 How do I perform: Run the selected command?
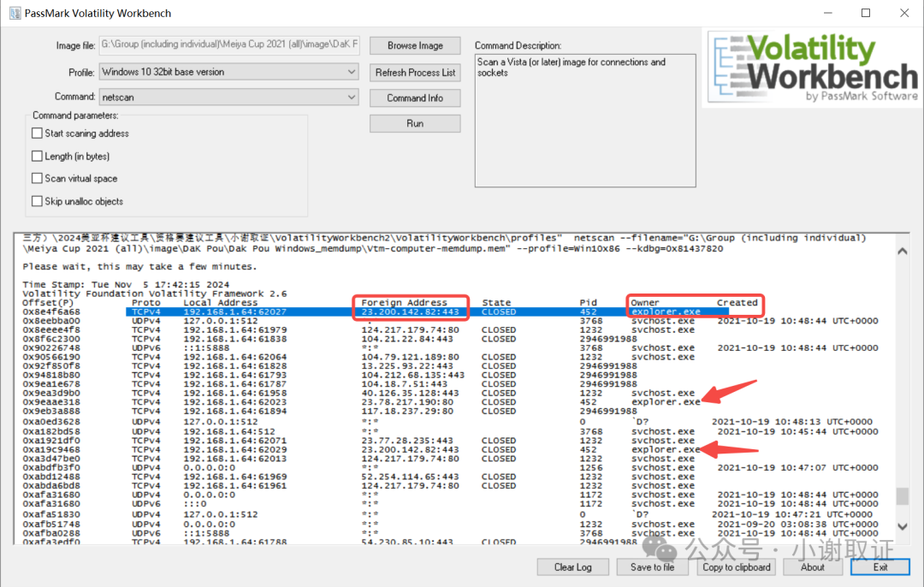click(415, 123)
